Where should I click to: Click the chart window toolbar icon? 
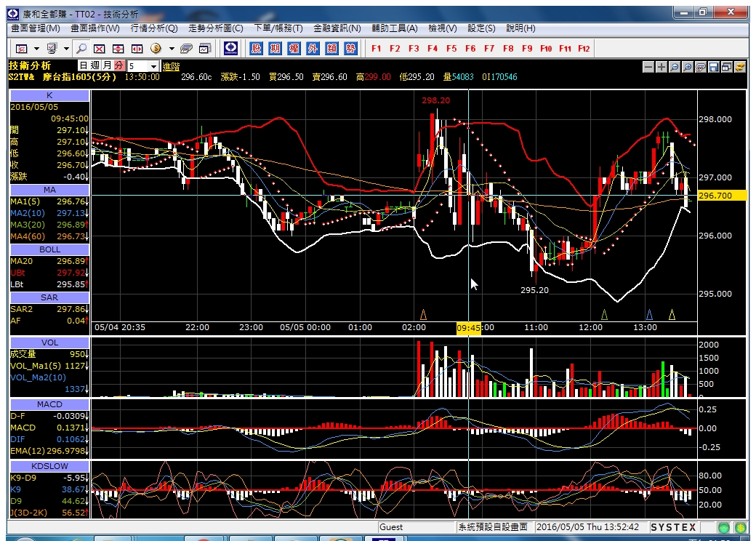coord(205,48)
